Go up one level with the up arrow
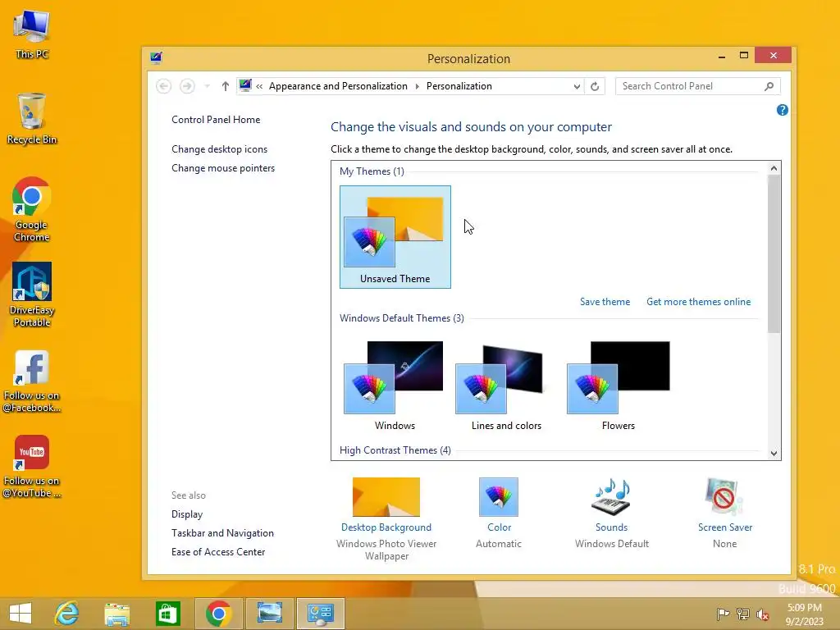The width and height of the screenshot is (840, 630). point(225,86)
